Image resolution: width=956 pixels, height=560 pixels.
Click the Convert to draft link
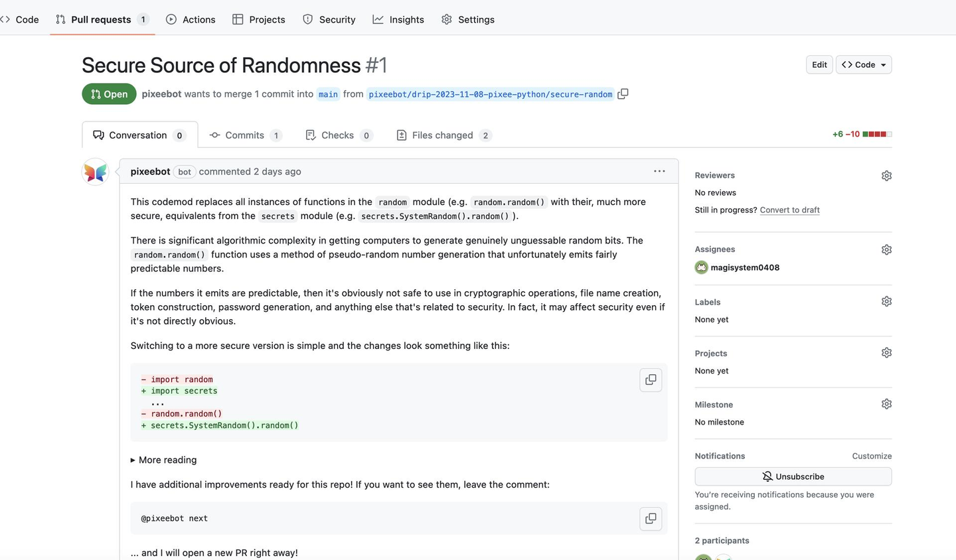tap(789, 210)
